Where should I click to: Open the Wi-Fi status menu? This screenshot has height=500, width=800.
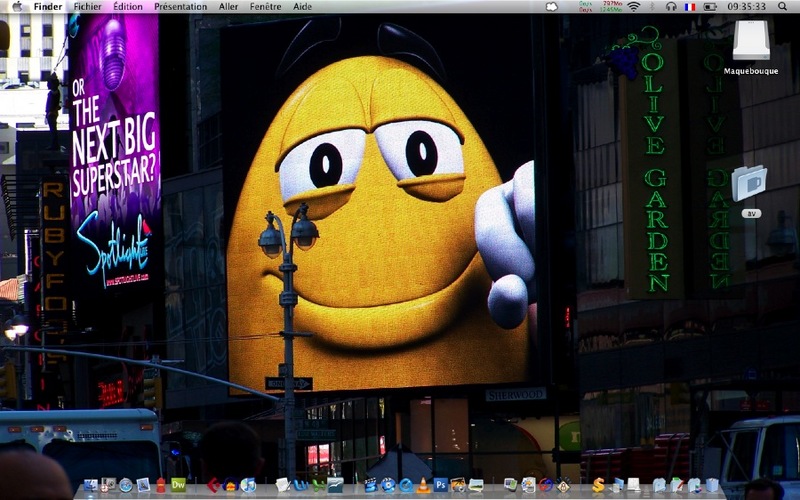coord(634,7)
